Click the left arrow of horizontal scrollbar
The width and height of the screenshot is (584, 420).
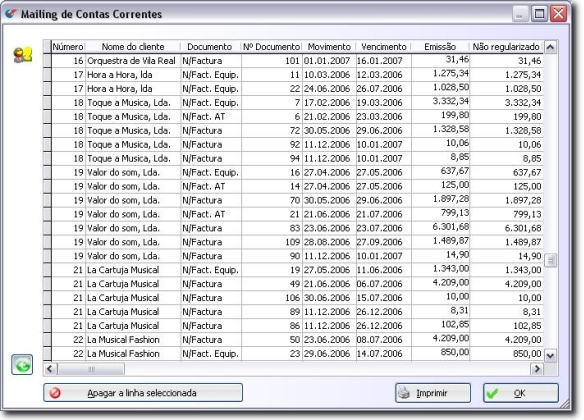tap(50, 369)
